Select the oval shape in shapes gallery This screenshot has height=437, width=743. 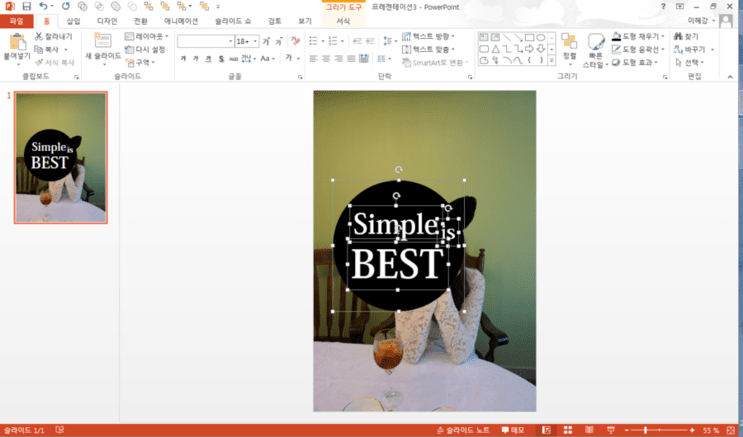[x=540, y=37]
